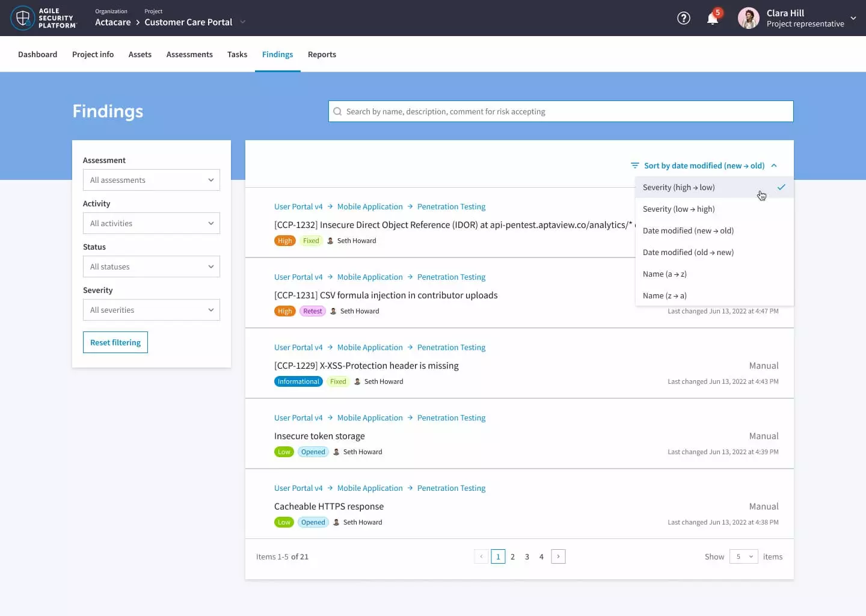This screenshot has height=616, width=866.
Task: Expand the Customer Care Portal project dropdown
Action: pos(243,22)
